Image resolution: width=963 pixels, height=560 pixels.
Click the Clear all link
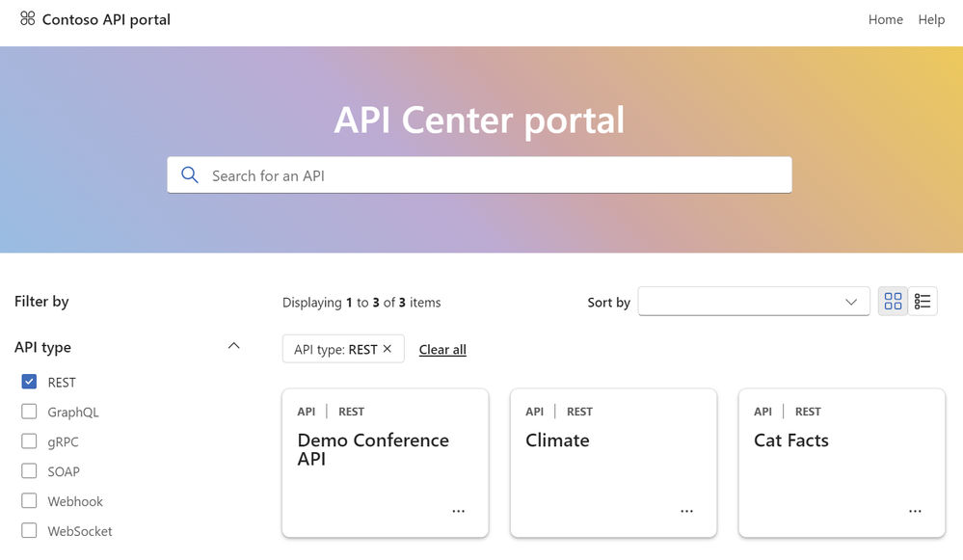tap(442, 349)
